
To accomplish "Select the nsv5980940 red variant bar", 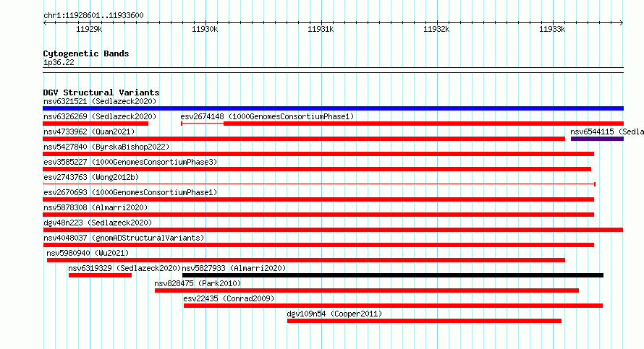I will click(306, 260).
